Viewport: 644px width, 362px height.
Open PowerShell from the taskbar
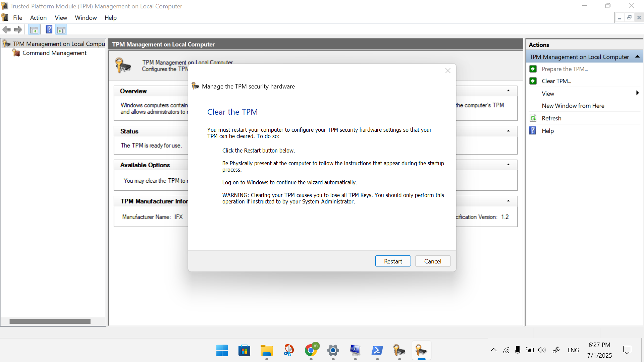[x=377, y=351]
